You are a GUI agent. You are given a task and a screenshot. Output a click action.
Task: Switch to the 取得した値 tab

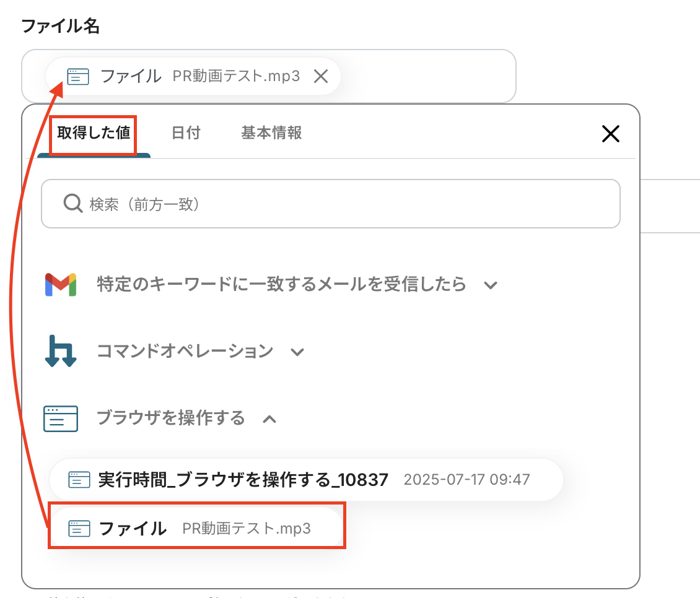pyautogui.click(x=94, y=132)
